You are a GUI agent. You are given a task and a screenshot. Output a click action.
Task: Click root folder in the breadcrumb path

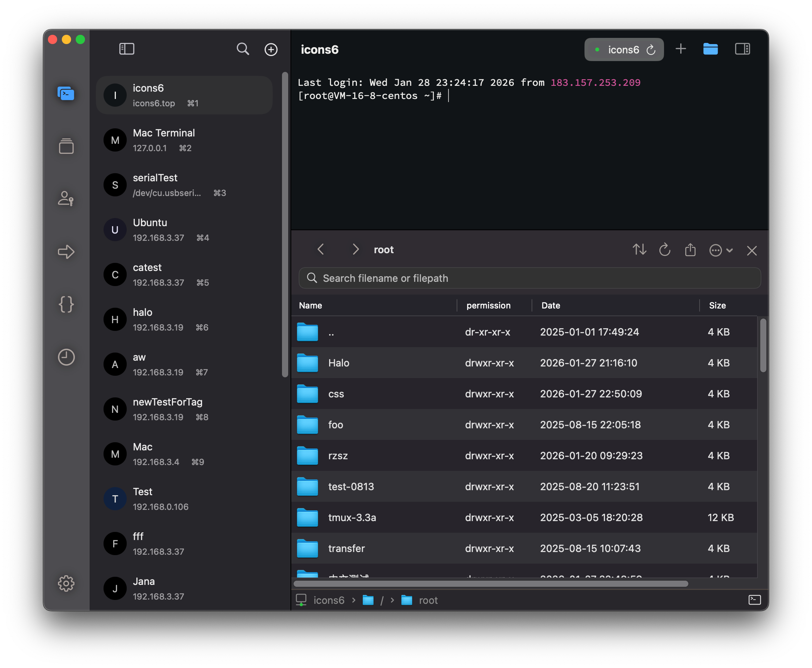[428, 600]
